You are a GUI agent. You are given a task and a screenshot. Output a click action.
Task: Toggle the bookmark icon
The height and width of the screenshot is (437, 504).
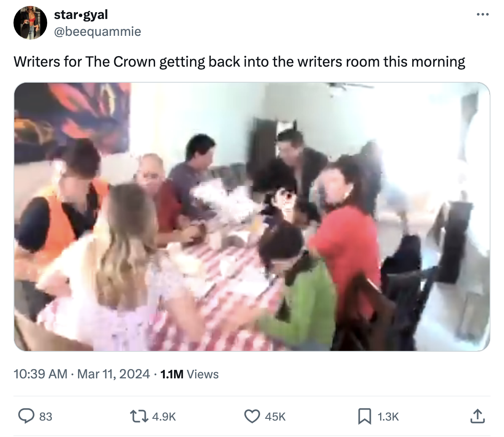tap(364, 416)
